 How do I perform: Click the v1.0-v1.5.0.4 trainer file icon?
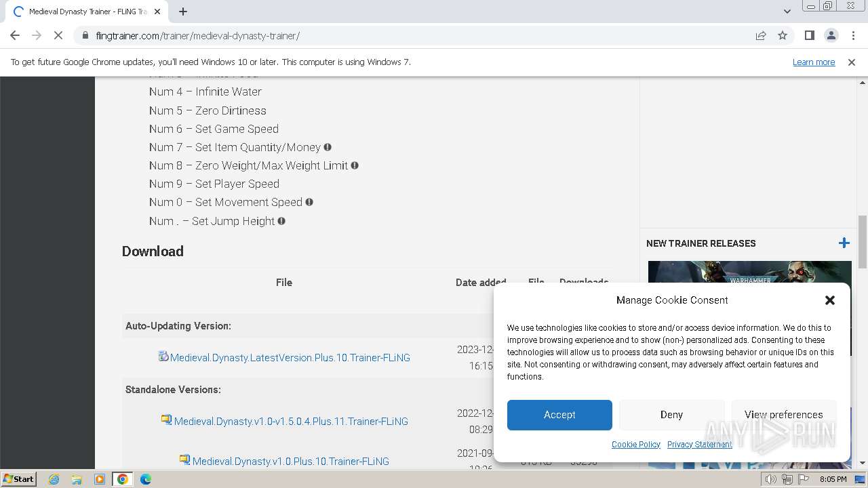[x=166, y=420]
